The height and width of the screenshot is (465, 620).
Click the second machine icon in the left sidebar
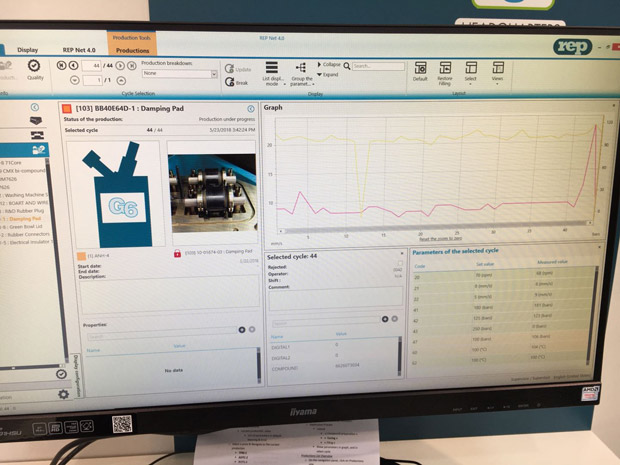[x=38, y=135]
